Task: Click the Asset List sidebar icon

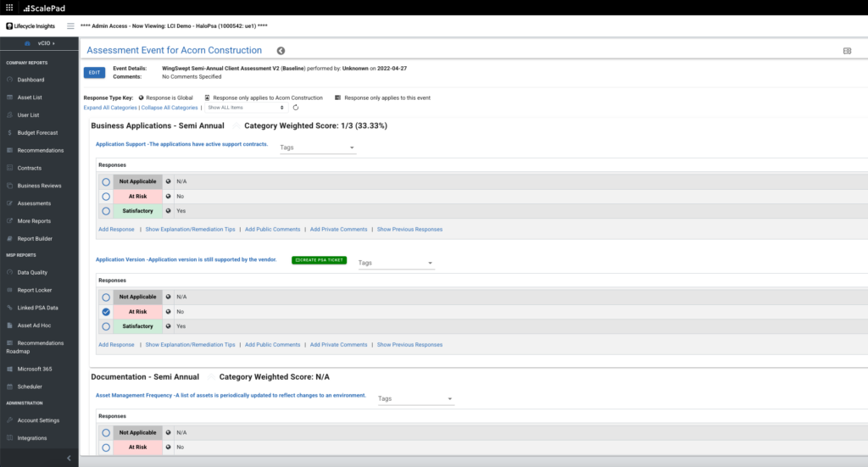Action: pyautogui.click(x=9, y=97)
